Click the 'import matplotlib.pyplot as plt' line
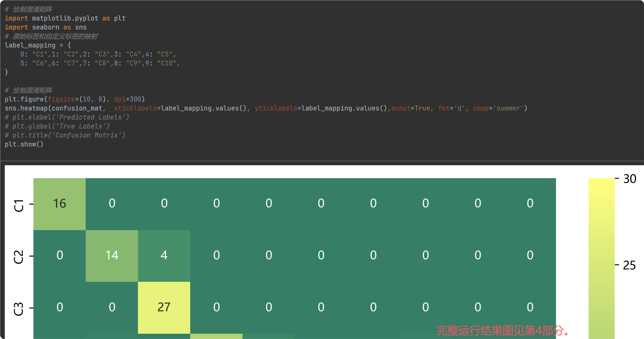644x339 pixels. (65, 18)
